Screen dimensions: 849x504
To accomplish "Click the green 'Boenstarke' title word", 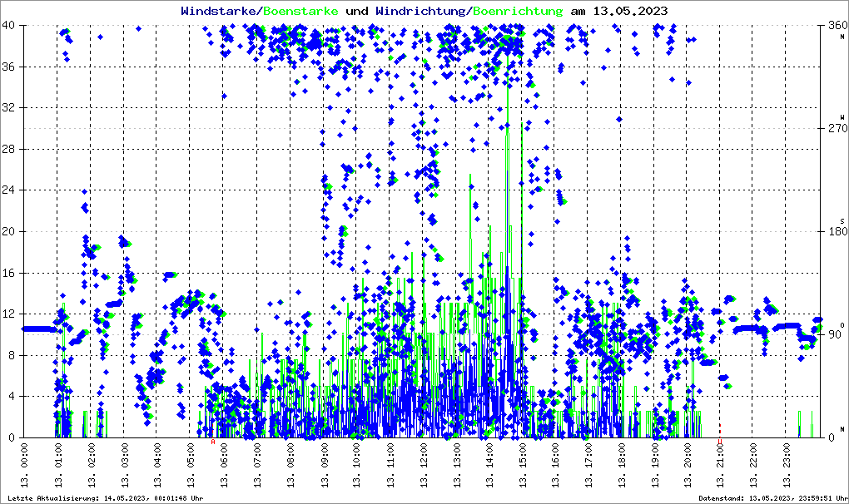I will click(x=300, y=11).
